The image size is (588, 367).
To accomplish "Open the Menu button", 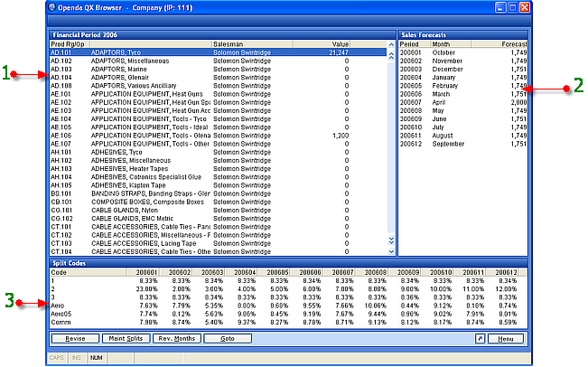I will [505, 339].
